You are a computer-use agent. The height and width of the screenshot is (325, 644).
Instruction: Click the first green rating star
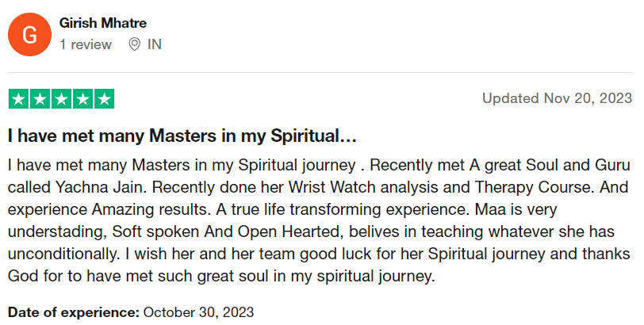click(18, 99)
